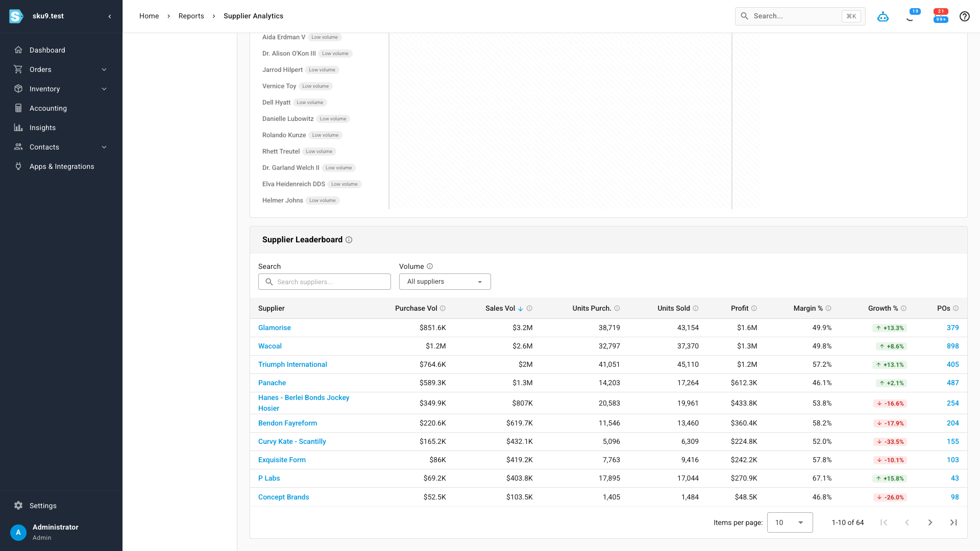Sort by Purchase Vol column header
980x551 pixels.
(416, 308)
